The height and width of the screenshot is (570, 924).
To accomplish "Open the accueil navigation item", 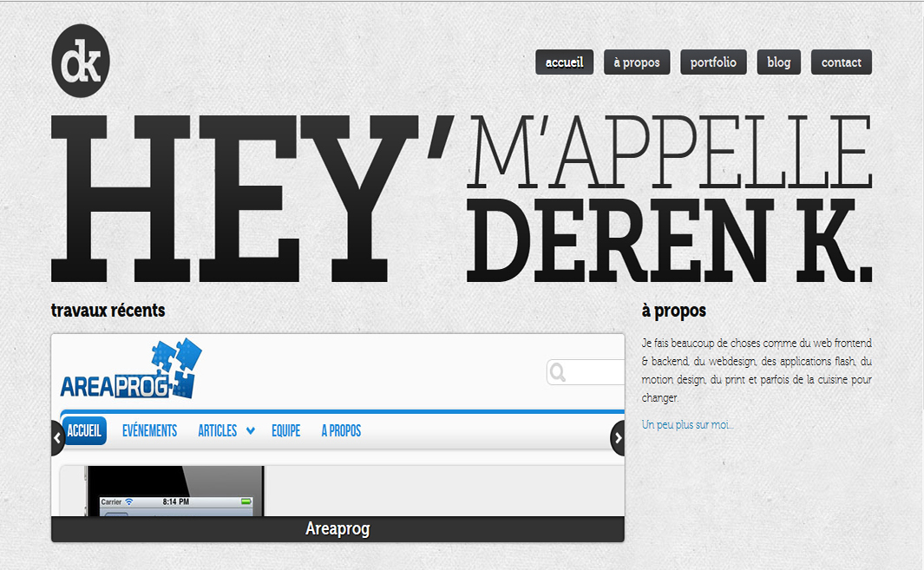I will tap(565, 62).
